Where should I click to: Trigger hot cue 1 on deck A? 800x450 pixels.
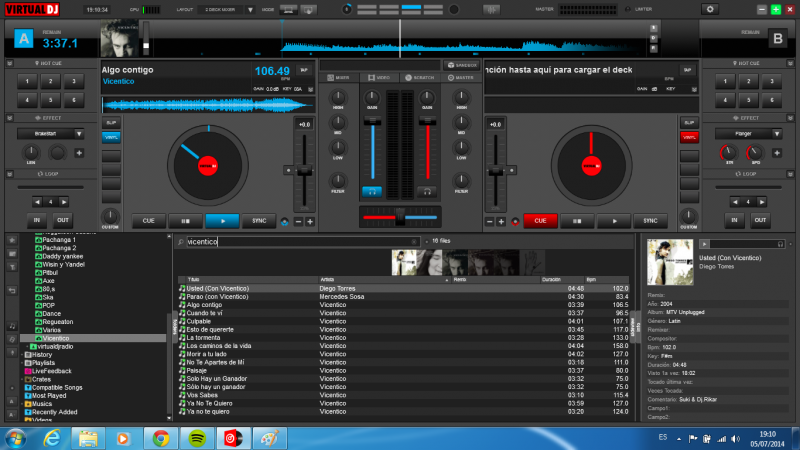pos(27,81)
